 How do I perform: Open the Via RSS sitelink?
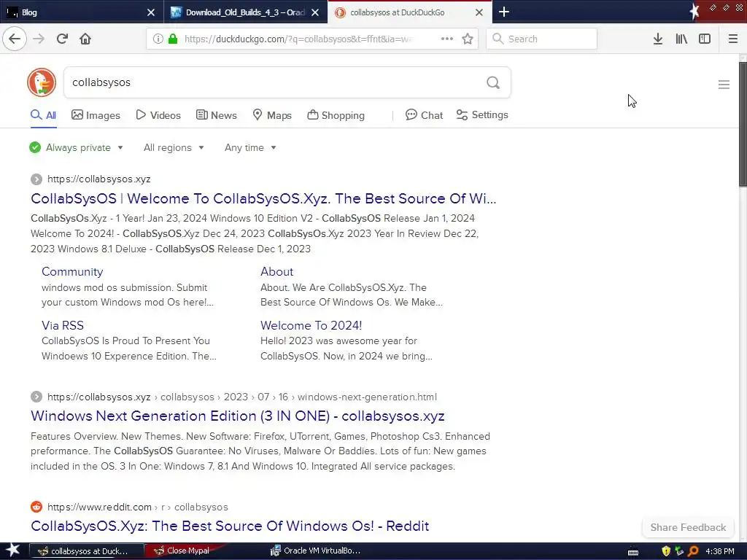point(63,325)
